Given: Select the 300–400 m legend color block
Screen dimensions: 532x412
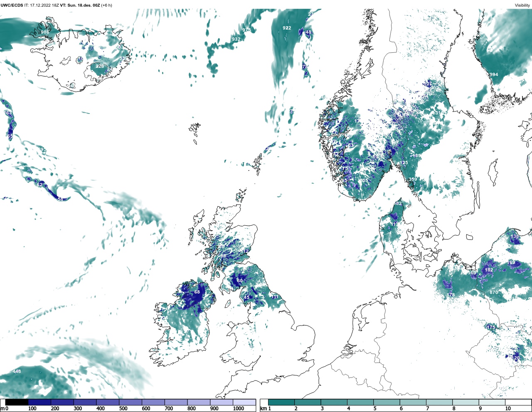Looking at the screenshot, I should (85, 402).
